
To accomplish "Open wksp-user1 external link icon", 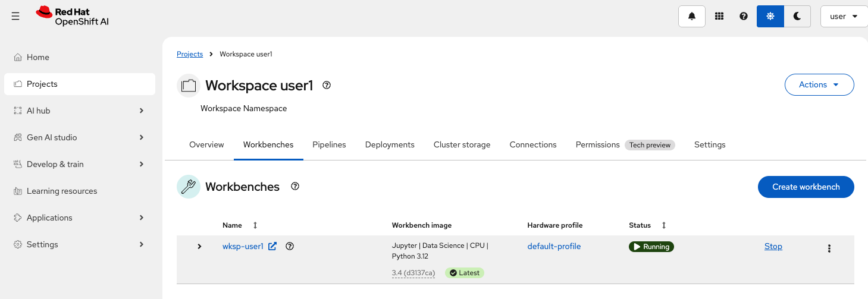I will 272,246.
